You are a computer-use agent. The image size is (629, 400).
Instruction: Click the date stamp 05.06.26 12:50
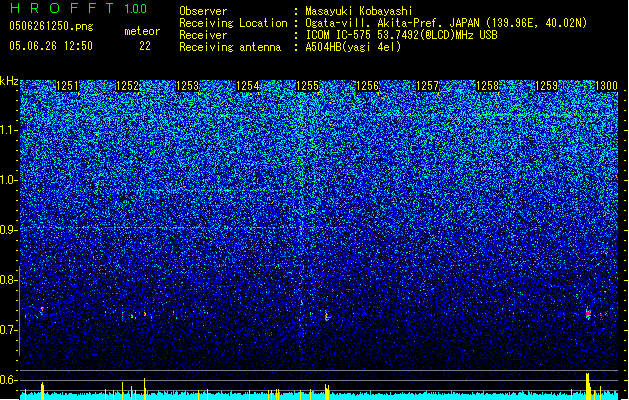pyautogui.click(x=51, y=46)
